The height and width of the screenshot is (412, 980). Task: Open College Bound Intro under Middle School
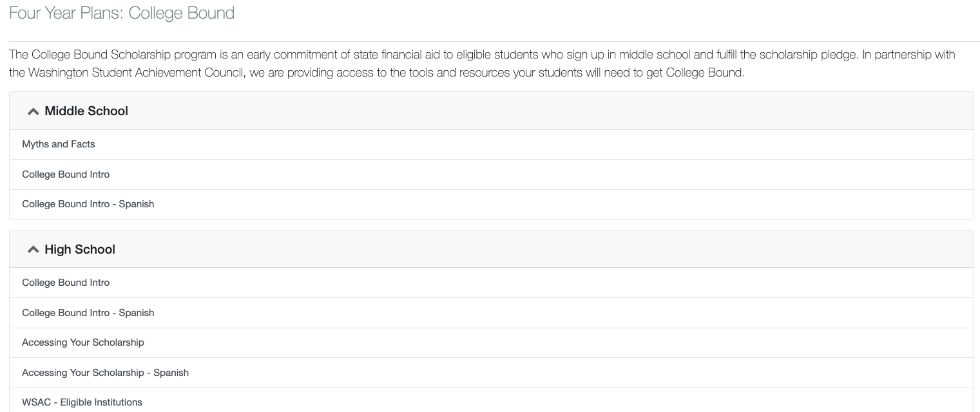pos(66,174)
